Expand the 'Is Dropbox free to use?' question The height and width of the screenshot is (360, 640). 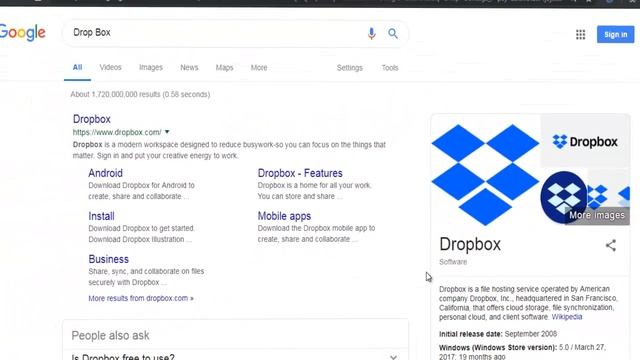tap(236, 357)
